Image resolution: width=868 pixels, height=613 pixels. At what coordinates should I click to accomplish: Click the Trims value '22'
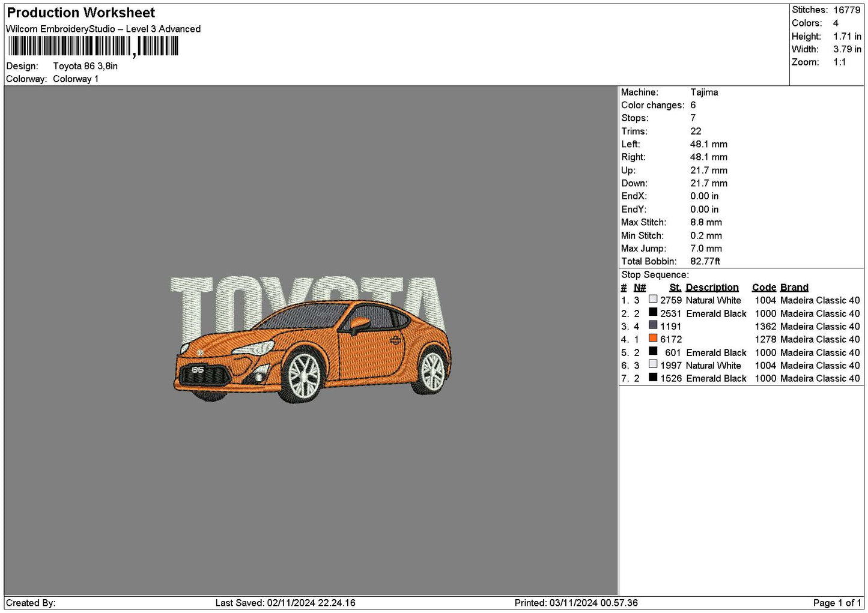point(696,131)
